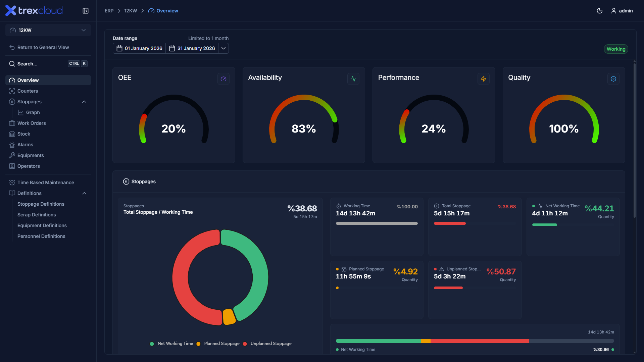644x362 pixels.
Task: Pick the 01 January 2026 start date
Action: (139, 48)
